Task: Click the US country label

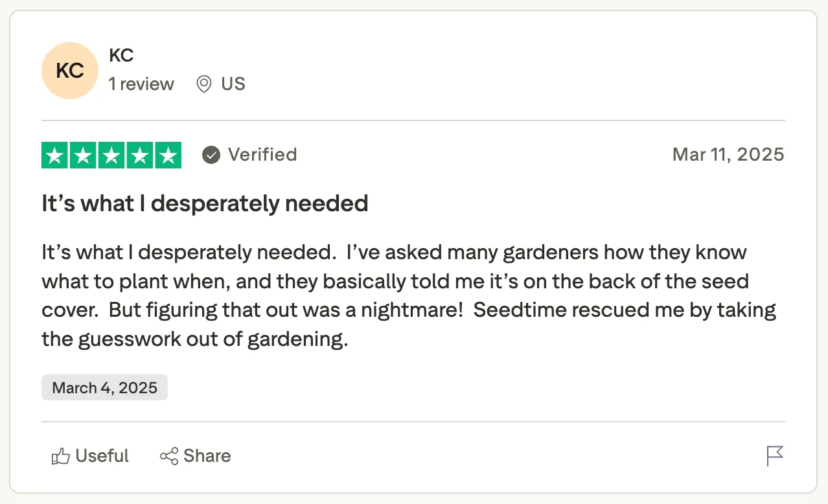Action: 233,84
